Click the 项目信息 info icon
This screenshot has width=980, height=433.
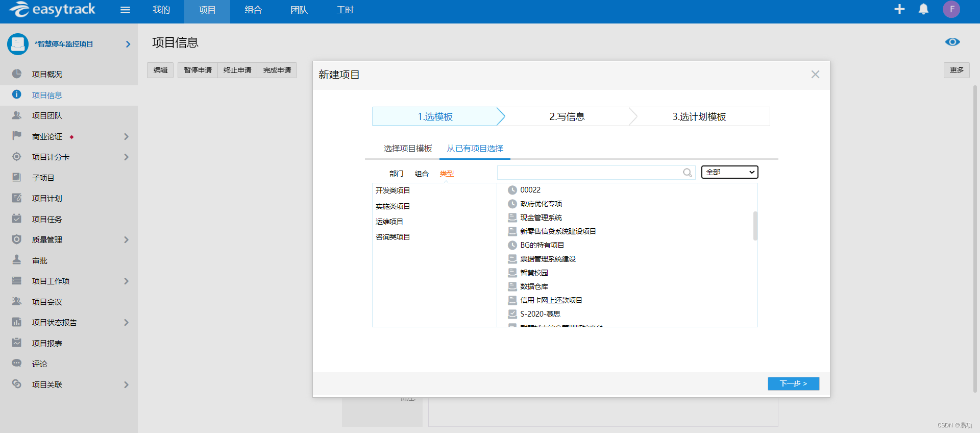[17, 94]
